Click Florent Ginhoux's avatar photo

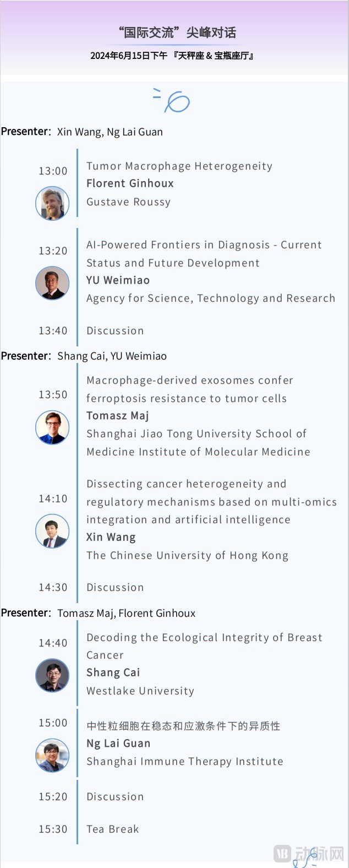(x=52, y=203)
